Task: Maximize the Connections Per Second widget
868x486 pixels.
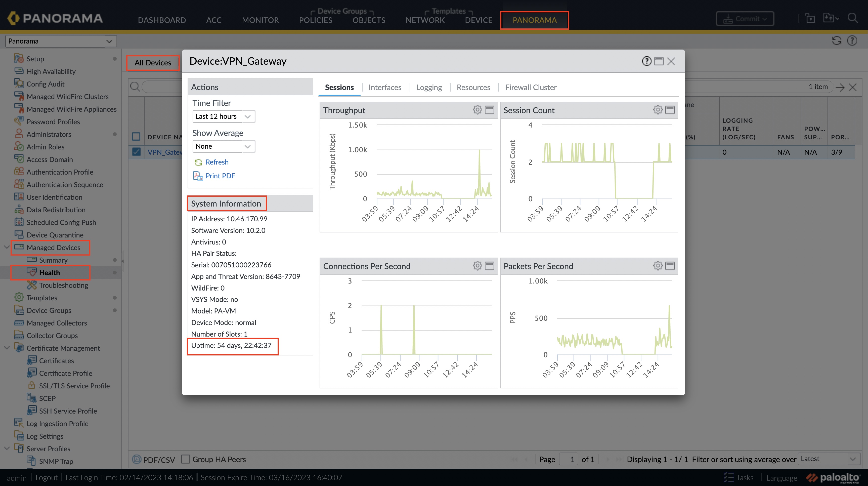Action: tap(489, 266)
